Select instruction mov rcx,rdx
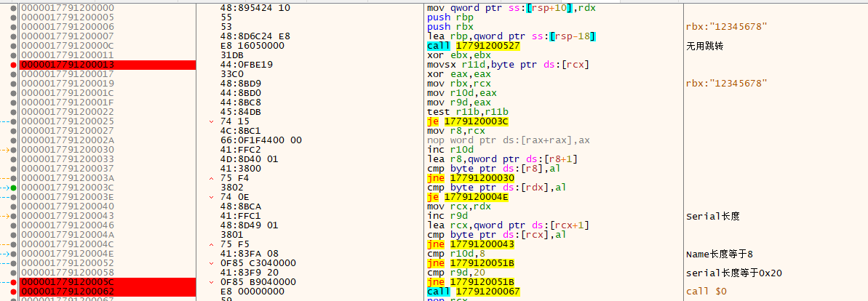 [455, 206]
